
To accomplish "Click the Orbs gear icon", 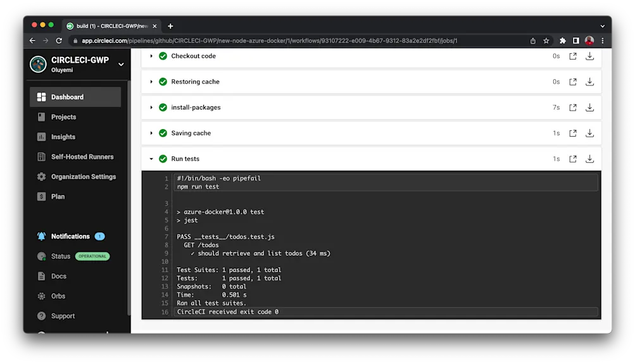I will (x=41, y=296).
